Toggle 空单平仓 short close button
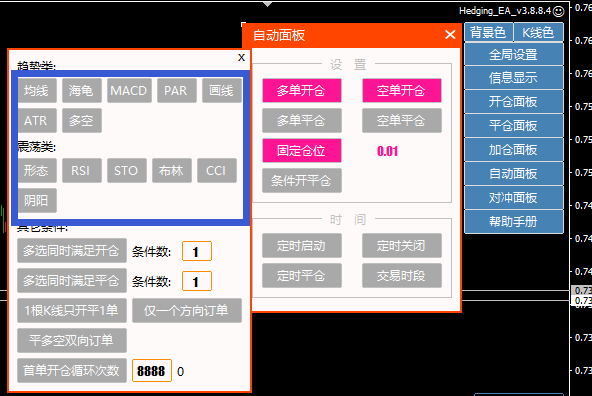This screenshot has width=592, height=396. click(402, 120)
